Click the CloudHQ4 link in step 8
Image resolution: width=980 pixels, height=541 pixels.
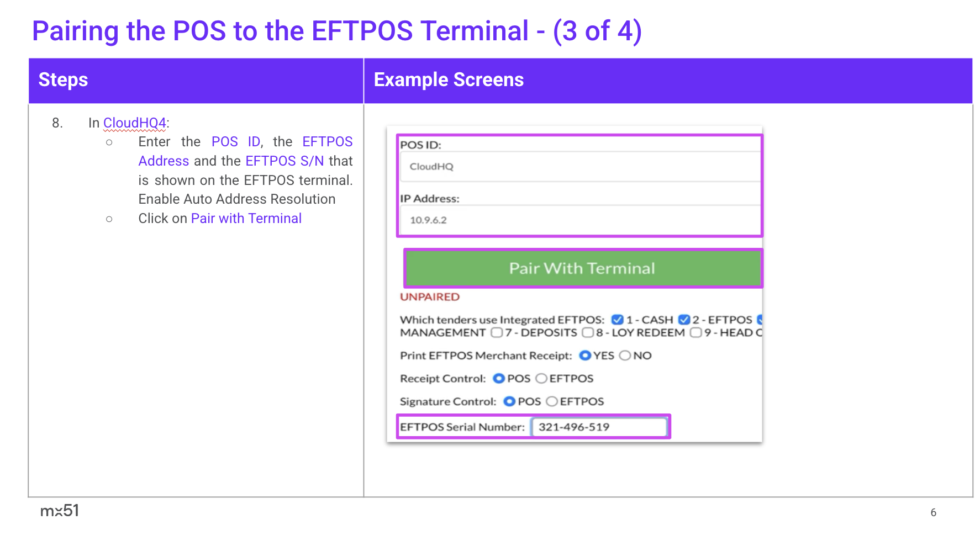[x=134, y=123]
